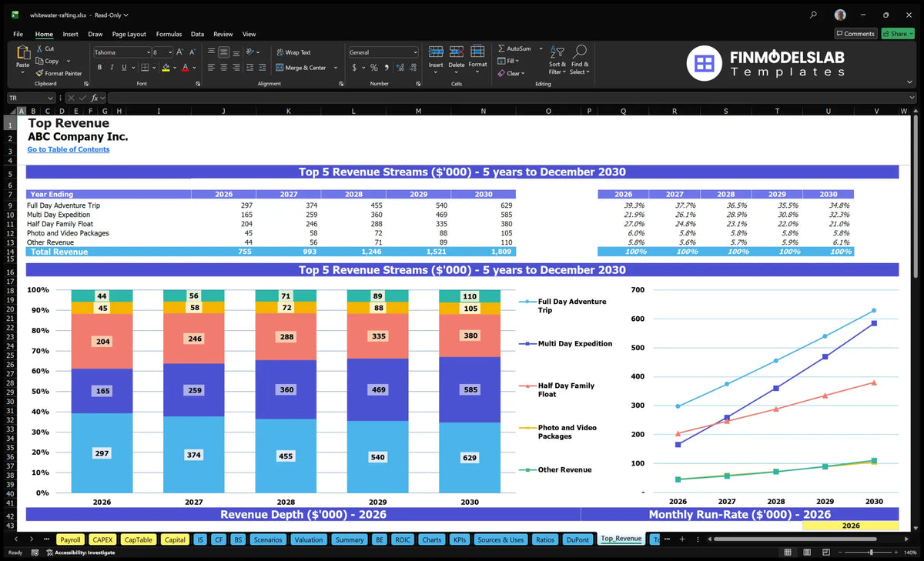Click the AutoSum sigma icon
Image resolution: width=924 pixels, height=561 pixels.
click(501, 48)
